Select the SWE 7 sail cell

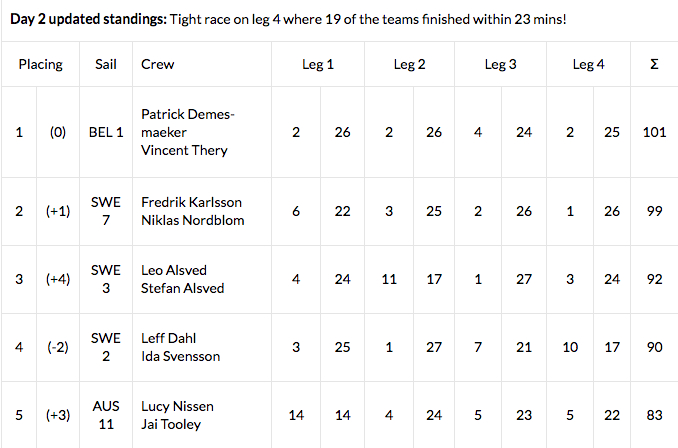(x=105, y=211)
